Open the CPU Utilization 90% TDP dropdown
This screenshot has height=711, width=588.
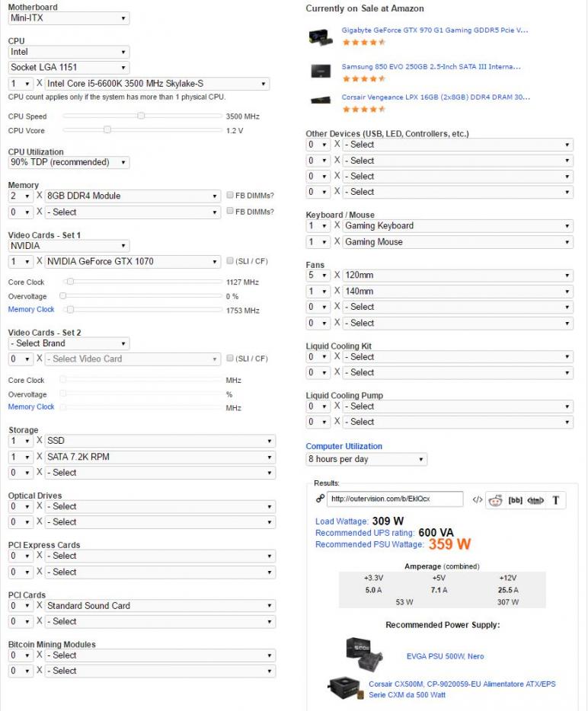click(69, 162)
